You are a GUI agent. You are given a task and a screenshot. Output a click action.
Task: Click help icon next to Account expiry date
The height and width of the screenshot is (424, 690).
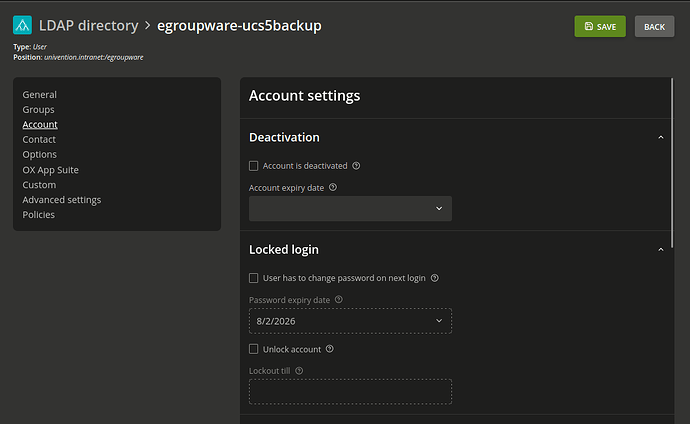(333, 187)
